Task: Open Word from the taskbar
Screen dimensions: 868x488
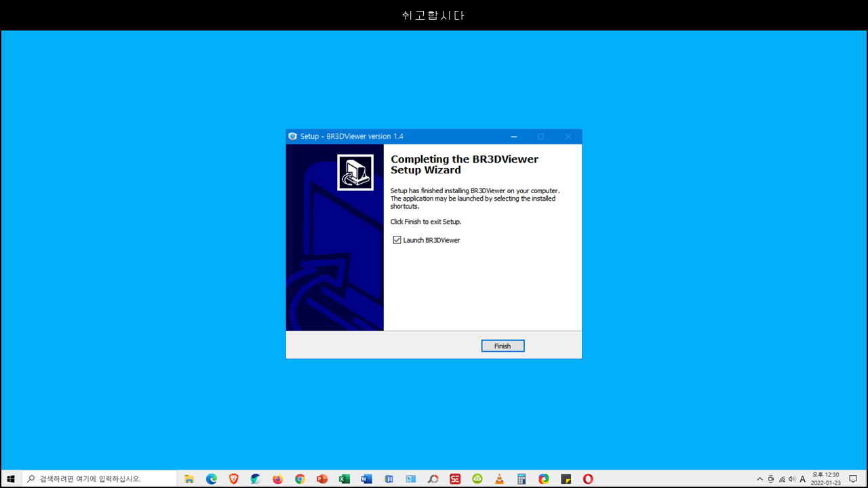Action: [366, 479]
